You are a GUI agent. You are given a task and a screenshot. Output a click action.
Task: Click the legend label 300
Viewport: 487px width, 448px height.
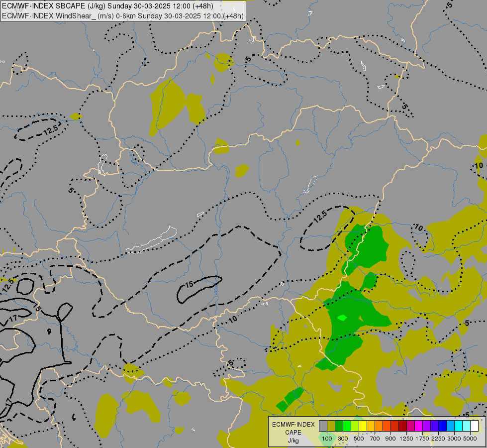pos(343,439)
